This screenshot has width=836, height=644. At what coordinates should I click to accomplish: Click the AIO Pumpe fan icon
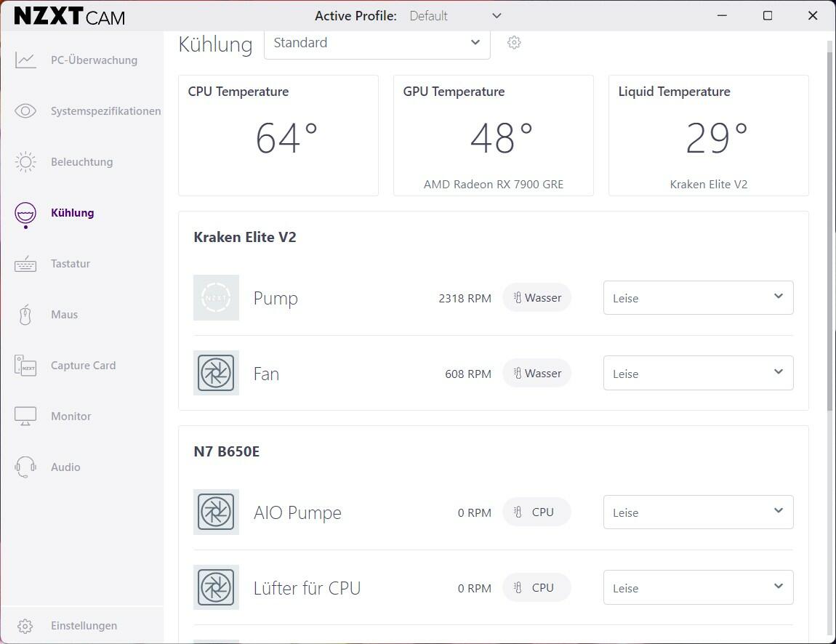pos(216,512)
